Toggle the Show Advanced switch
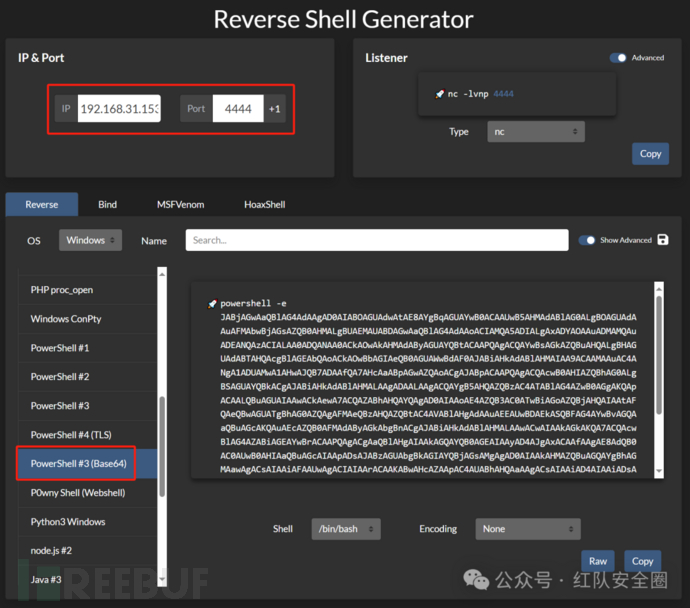 (x=587, y=240)
